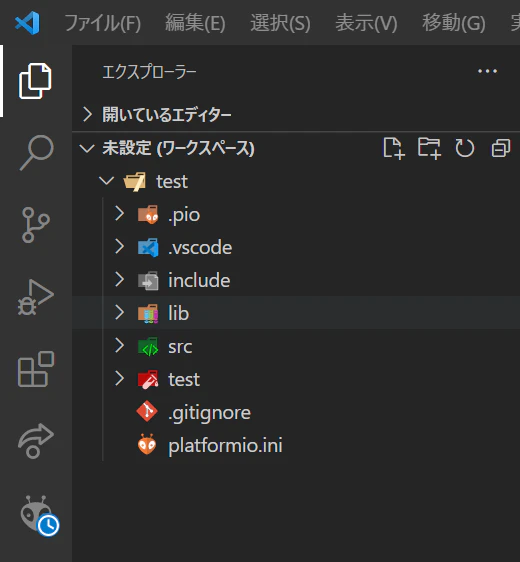Select the include folder label
The width and height of the screenshot is (520, 562).
click(199, 280)
